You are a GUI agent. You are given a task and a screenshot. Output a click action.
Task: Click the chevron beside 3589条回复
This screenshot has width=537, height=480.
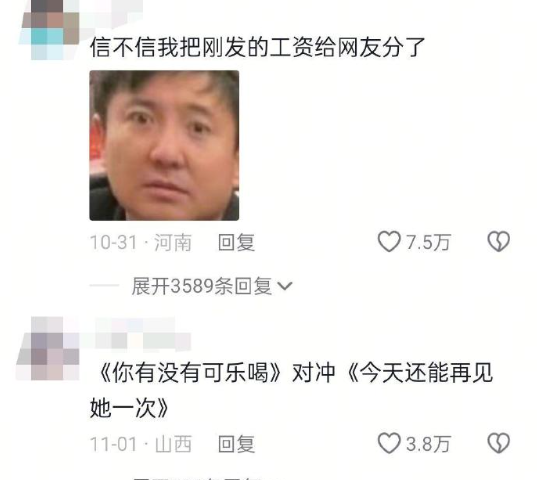click(x=285, y=286)
